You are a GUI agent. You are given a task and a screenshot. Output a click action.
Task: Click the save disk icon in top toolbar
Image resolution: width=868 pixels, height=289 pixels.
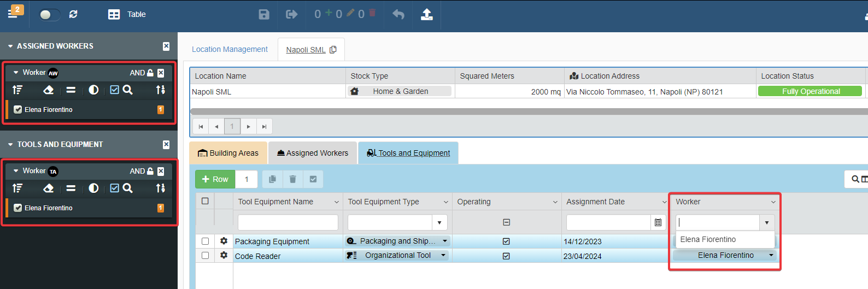[264, 14]
